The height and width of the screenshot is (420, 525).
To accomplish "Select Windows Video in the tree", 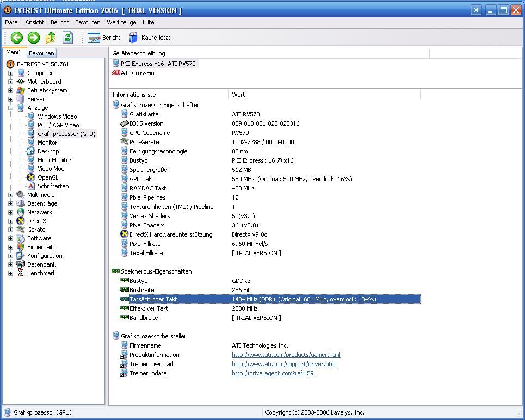I will coord(57,116).
